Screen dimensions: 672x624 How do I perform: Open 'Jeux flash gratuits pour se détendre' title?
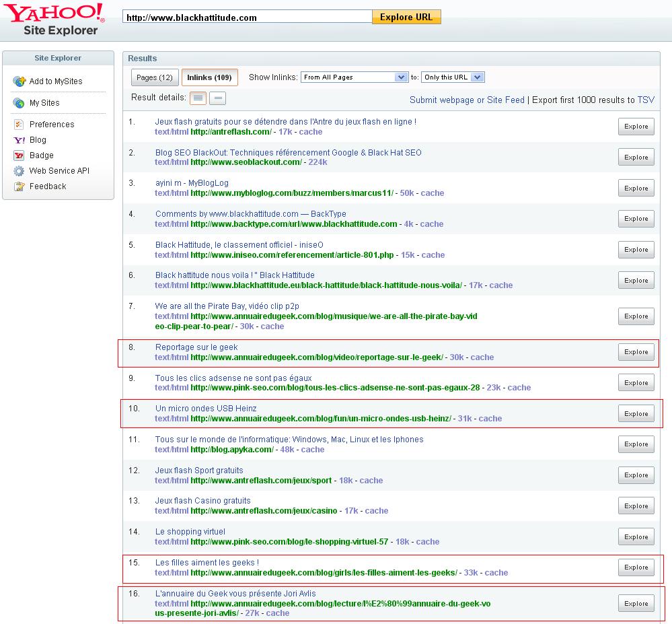pyautogui.click(x=286, y=122)
